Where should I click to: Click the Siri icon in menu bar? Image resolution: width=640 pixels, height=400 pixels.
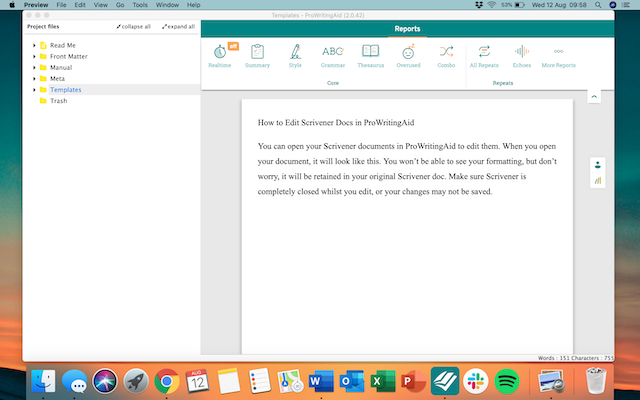[612, 5]
